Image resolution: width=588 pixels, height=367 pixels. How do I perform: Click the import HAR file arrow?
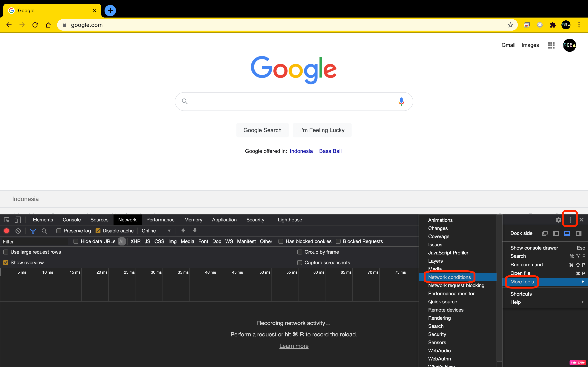(183, 231)
